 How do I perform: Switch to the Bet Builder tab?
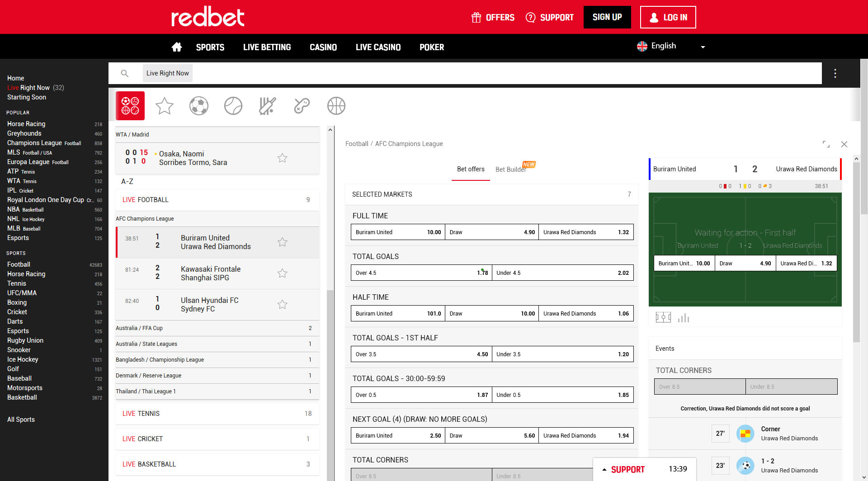click(511, 170)
